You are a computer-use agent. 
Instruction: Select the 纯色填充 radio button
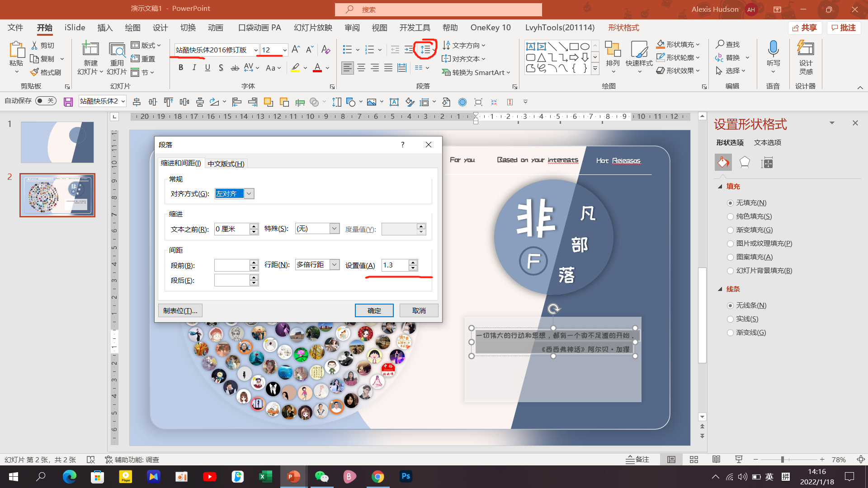730,216
